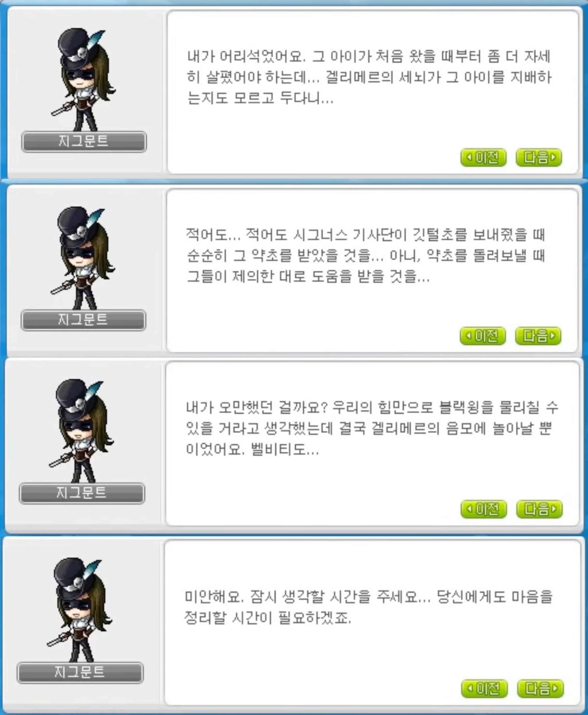Viewport: 588px width, 715px height.
Task: Click 다음 in the 적어도 시그너스 기사단 dialog
Action: tap(538, 336)
